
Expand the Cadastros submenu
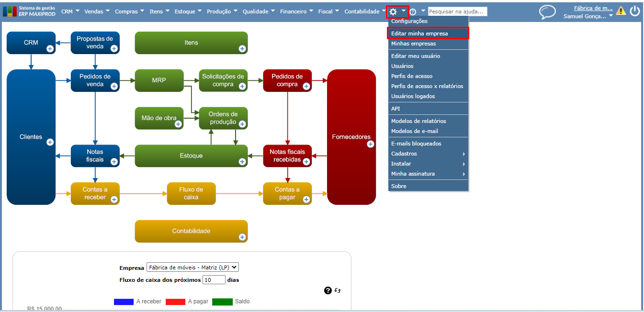coord(429,154)
